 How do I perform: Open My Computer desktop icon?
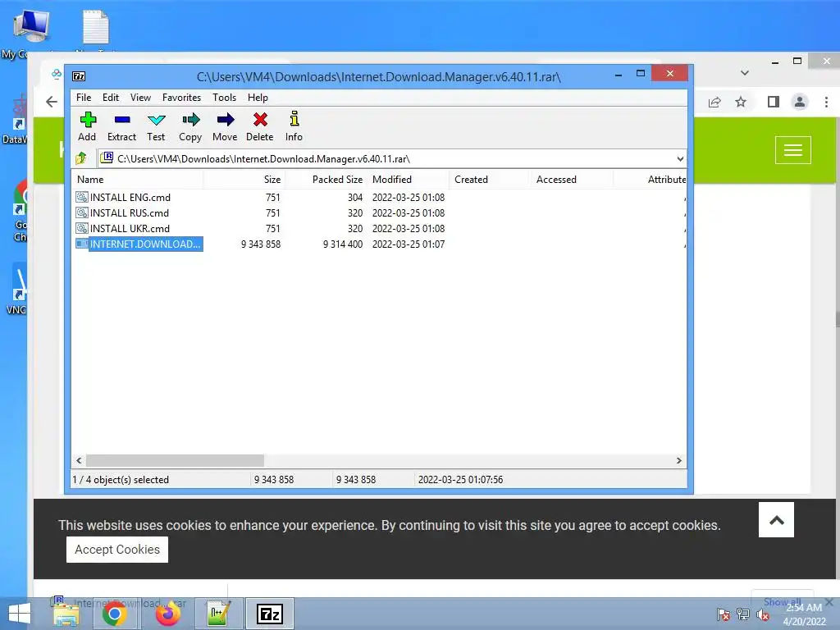point(30,34)
